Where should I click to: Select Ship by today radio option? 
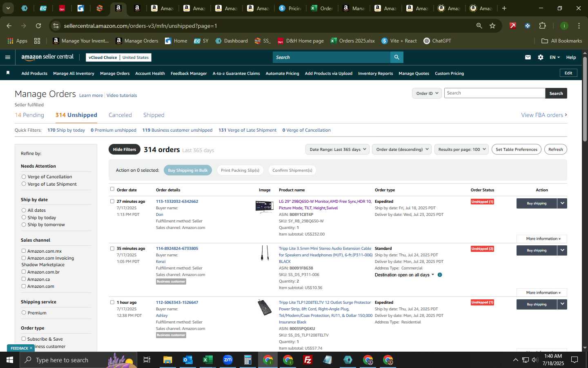24,218
